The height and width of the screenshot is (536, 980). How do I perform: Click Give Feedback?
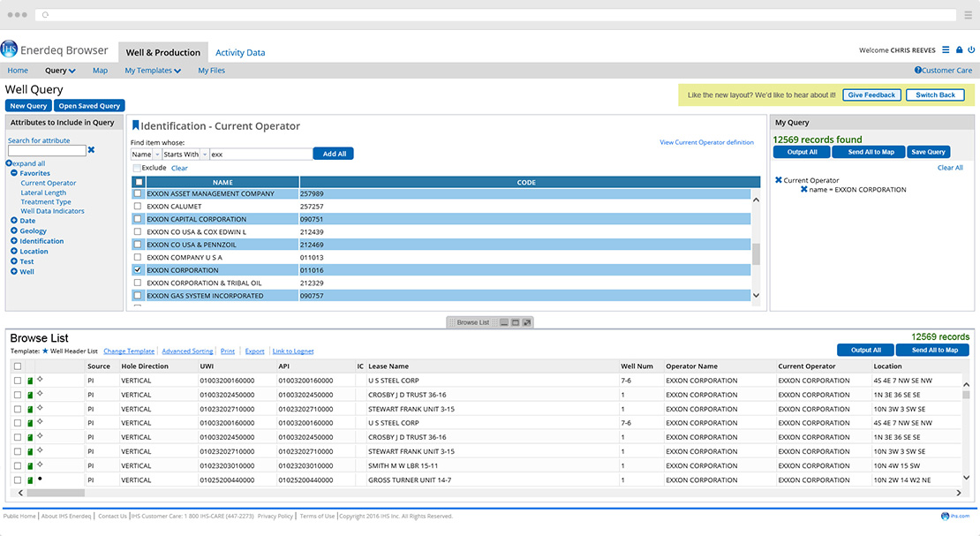871,95
